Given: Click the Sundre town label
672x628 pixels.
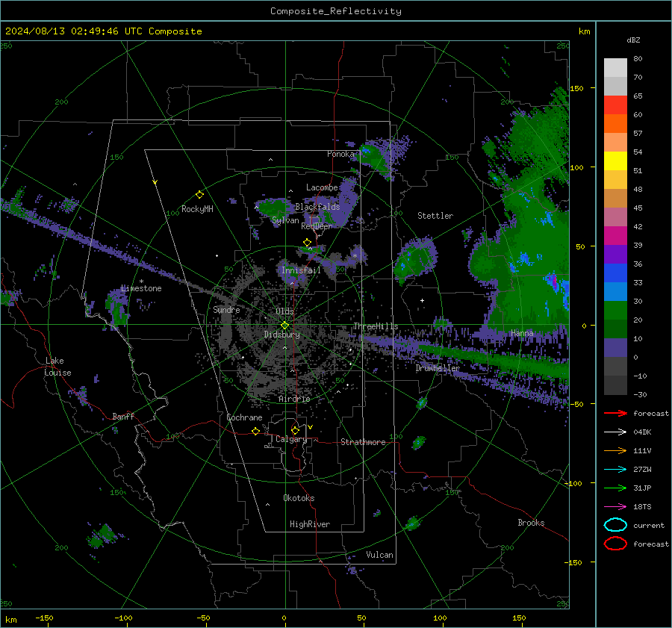Looking at the screenshot, I should point(226,309).
